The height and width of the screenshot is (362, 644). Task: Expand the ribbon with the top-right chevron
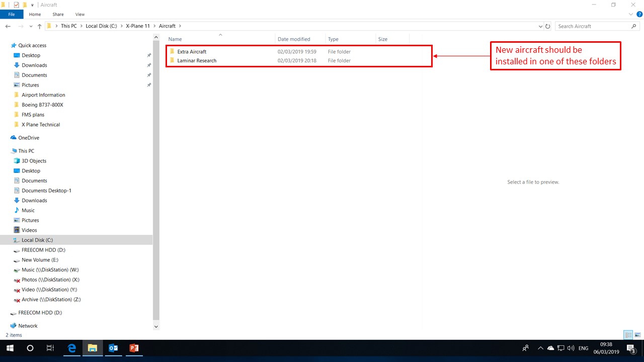[631, 14]
